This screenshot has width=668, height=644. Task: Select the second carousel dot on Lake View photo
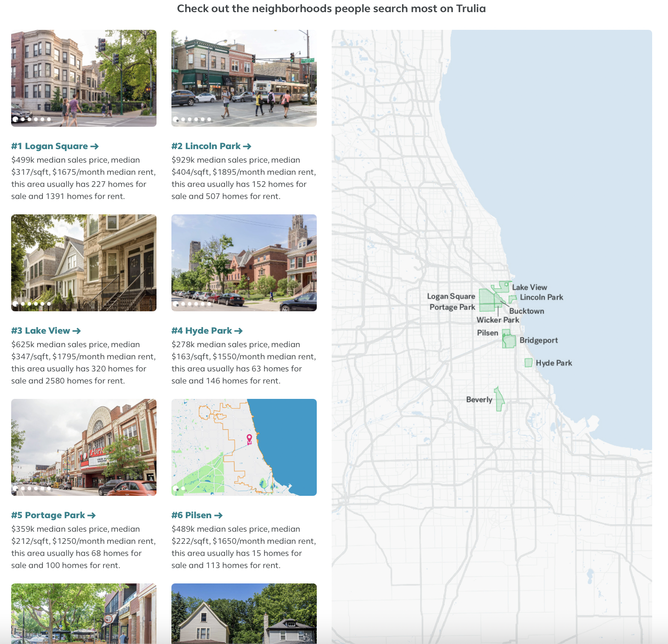click(23, 304)
